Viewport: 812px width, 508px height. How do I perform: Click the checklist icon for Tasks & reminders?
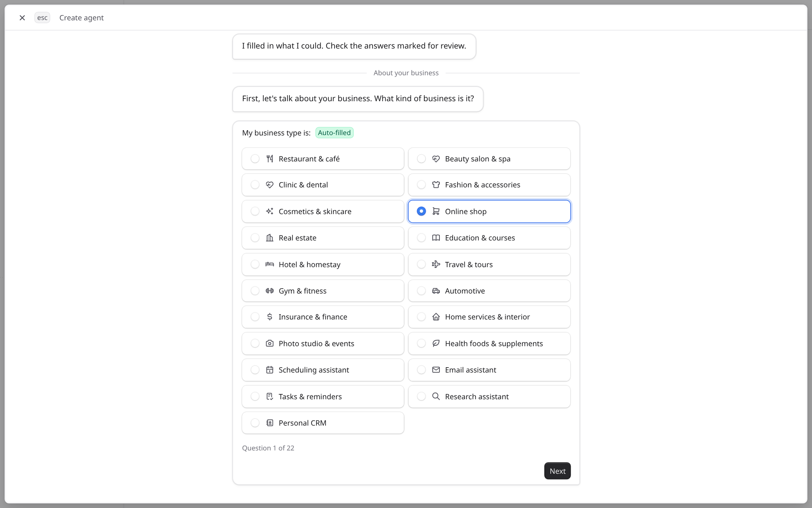coord(270,397)
